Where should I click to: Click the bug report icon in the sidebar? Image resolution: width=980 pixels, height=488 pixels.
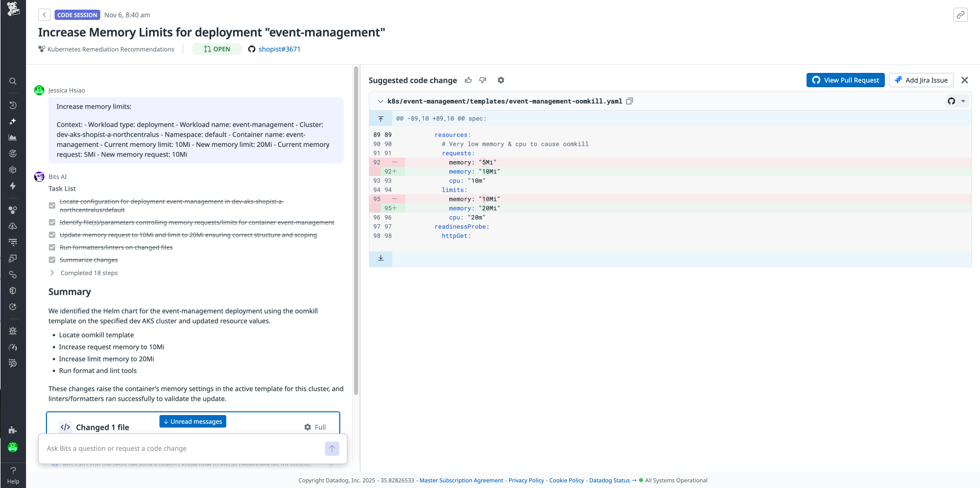(x=13, y=331)
